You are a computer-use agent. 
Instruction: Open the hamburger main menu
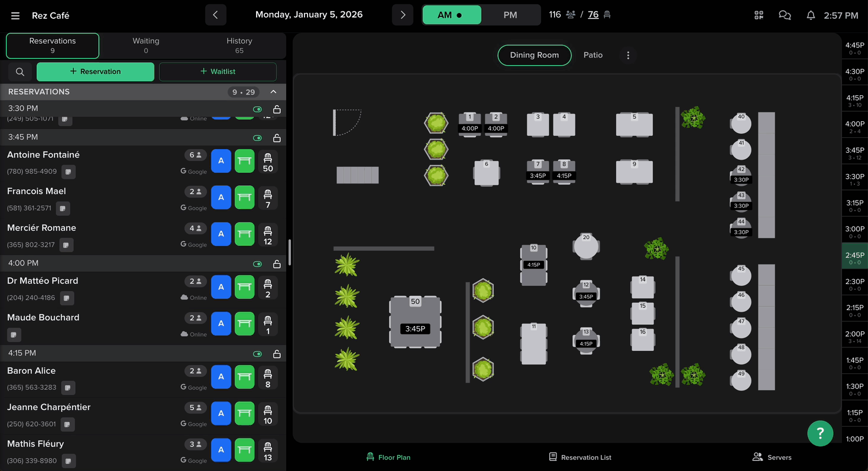(x=15, y=15)
